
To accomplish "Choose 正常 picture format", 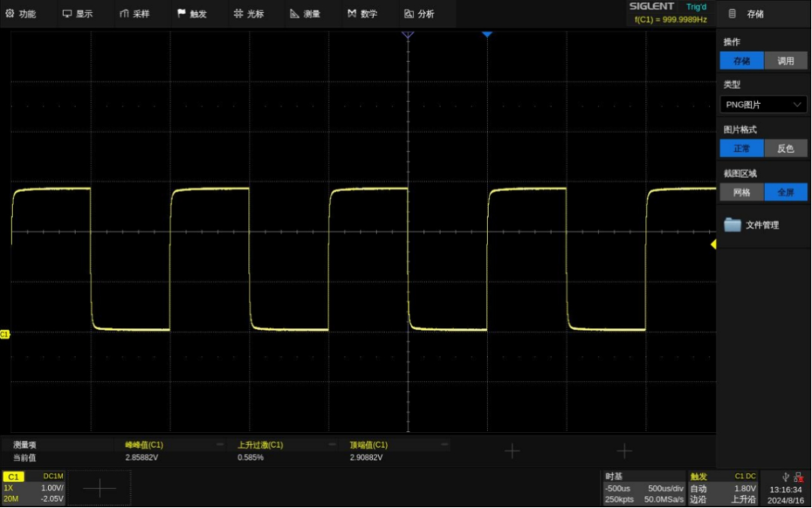I will point(741,148).
